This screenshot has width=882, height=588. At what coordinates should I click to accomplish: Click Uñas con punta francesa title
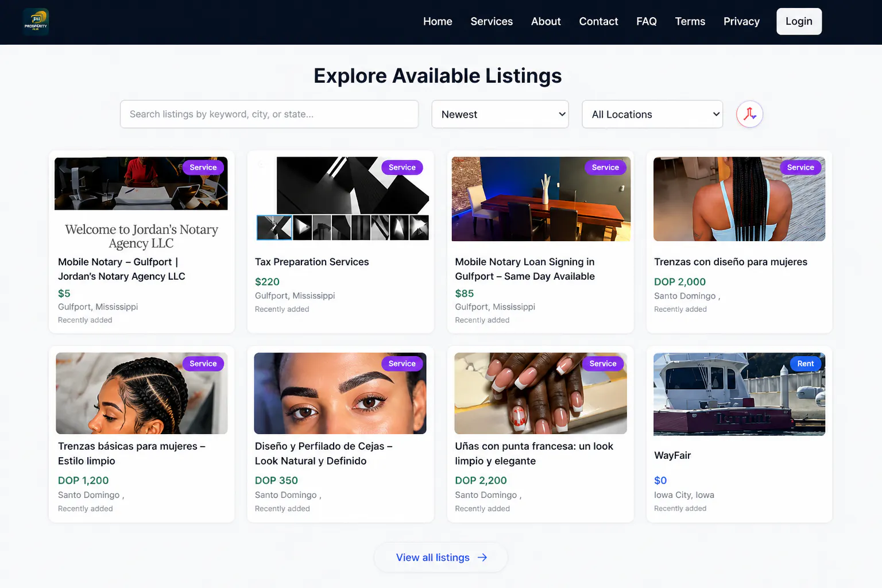pyautogui.click(x=534, y=454)
